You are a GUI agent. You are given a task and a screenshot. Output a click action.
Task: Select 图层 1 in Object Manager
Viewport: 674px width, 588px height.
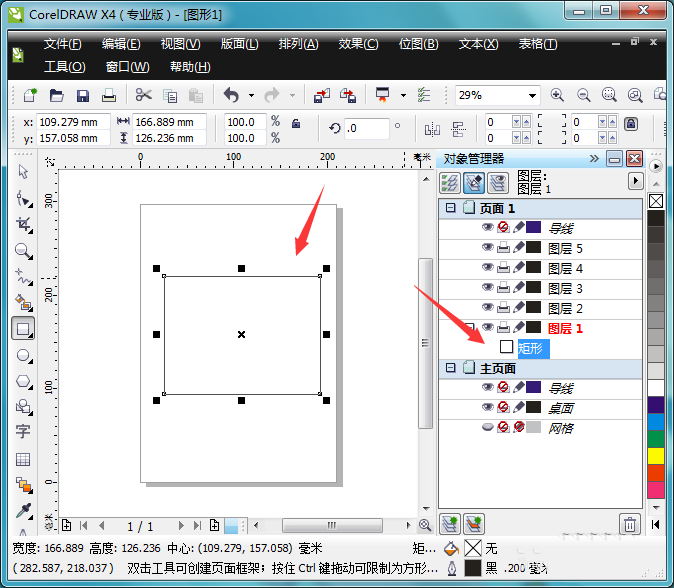(565, 328)
